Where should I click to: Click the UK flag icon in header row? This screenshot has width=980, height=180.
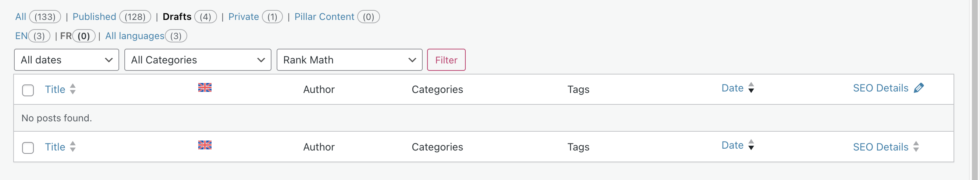click(205, 88)
